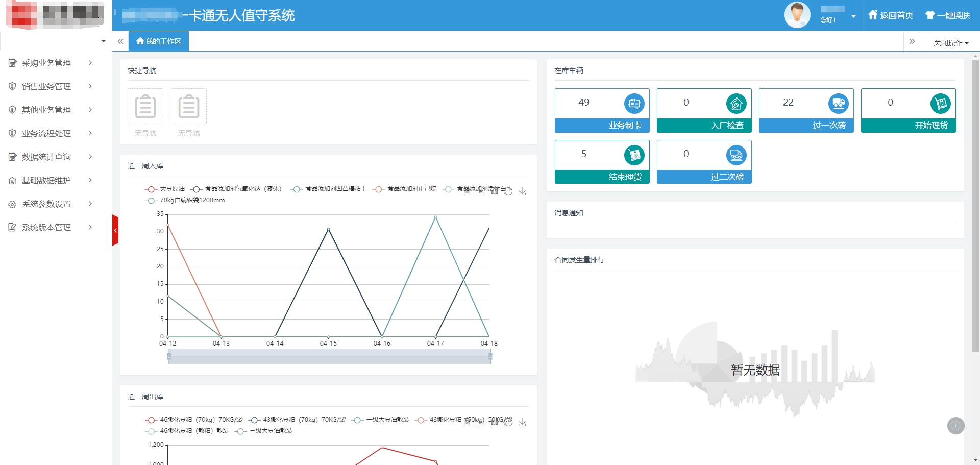Click the shirt icon for 一键换肤
This screenshot has height=465, width=980.
pyautogui.click(x=930, y=15)
